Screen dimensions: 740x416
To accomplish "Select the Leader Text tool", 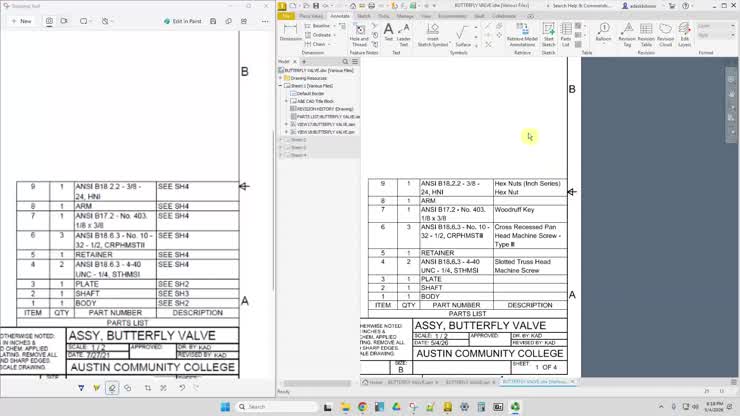I will (404, 35).
